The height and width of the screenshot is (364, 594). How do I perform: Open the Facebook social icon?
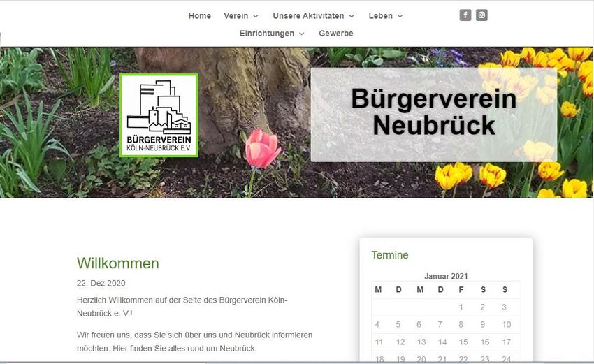click(465, 15)
